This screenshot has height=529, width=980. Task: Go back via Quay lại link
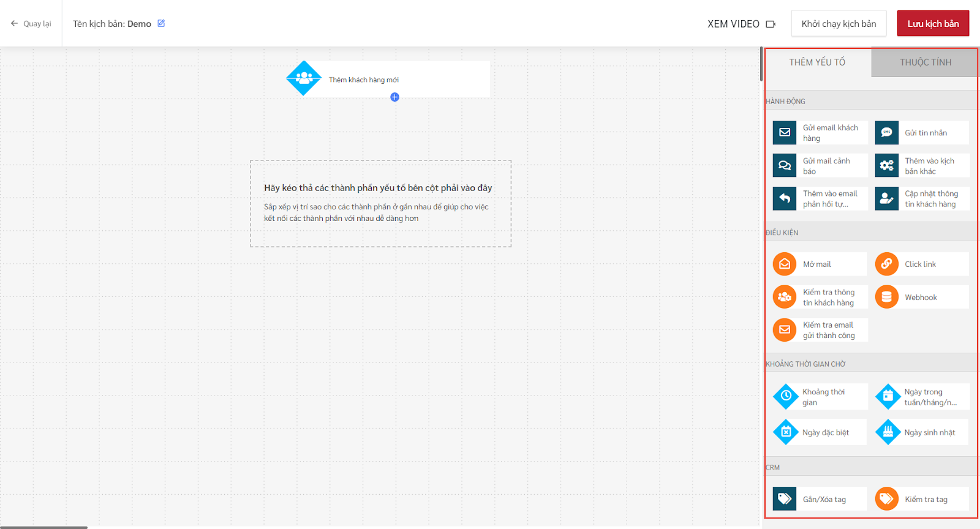[37, 24]
